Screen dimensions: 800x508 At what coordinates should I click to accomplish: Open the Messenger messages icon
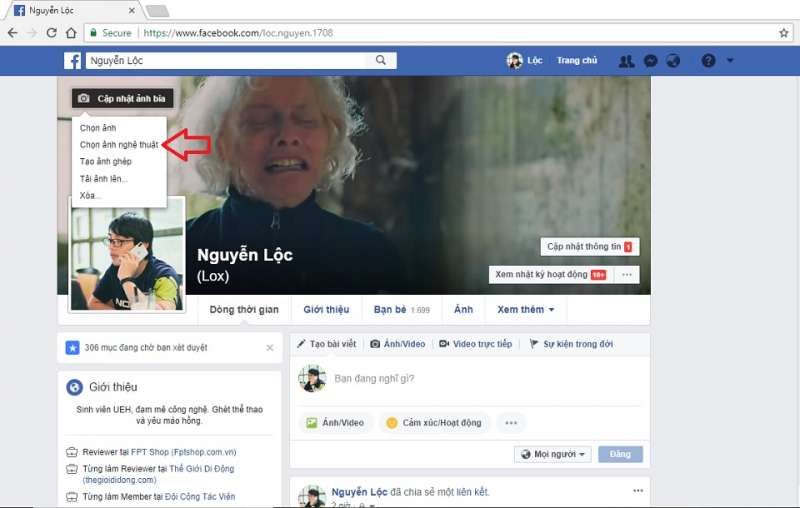point(650,61)
